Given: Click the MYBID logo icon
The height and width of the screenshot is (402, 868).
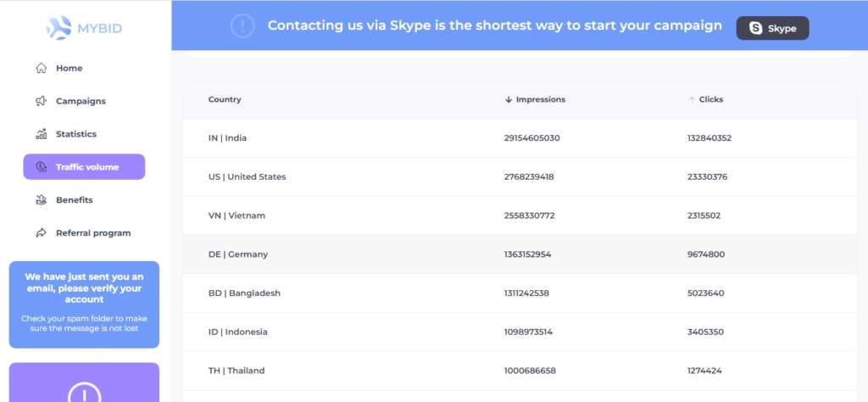Looking at the screenshot, I should click(x=63, y=28).
